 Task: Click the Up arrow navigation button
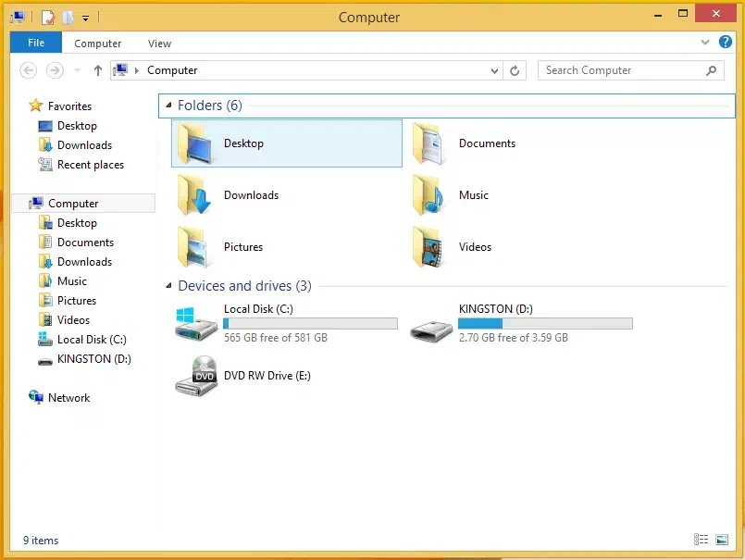(x=98, y=70)
